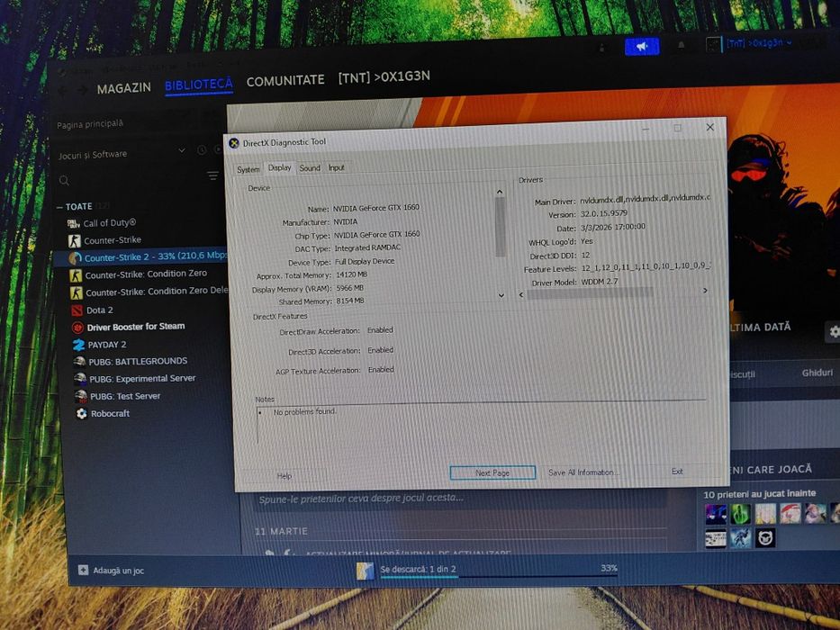Click the Device panel vertical scrollbar thumb

(501, 226)
